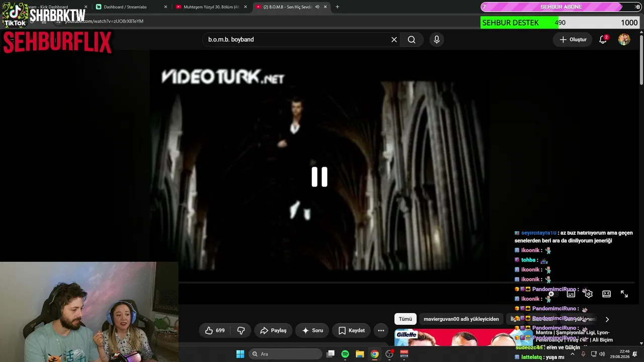Switch the player to theater mode
This screenshot has height=362, width=644.
[x=606, y=294]
